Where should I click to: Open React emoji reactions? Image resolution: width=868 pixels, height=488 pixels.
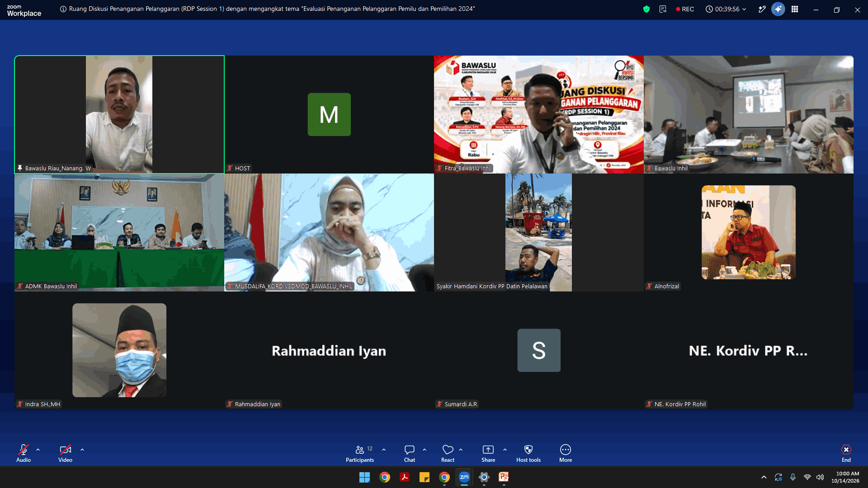point(448,453)
